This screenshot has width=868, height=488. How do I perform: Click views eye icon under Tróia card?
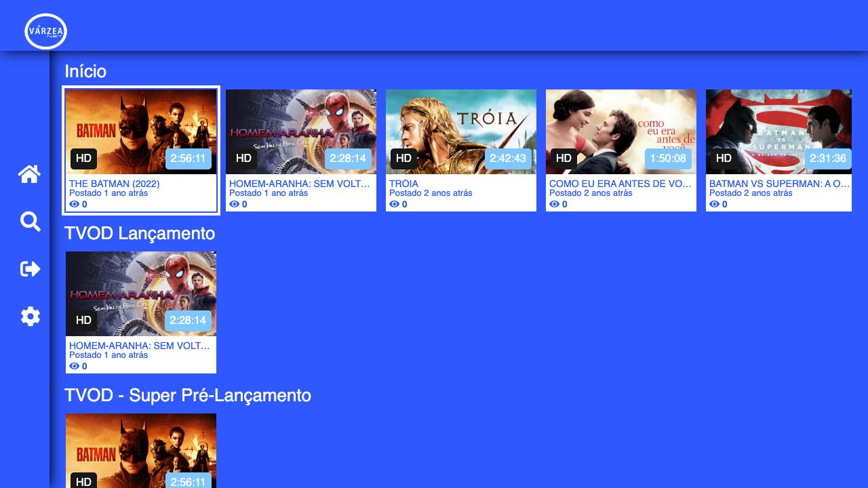(x=394, y=204)
